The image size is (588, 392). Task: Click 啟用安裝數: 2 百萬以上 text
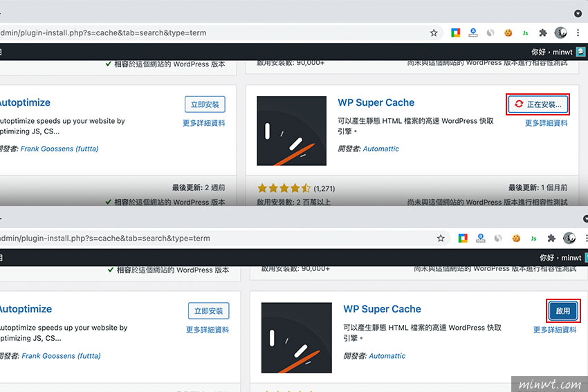click(293, 203)
